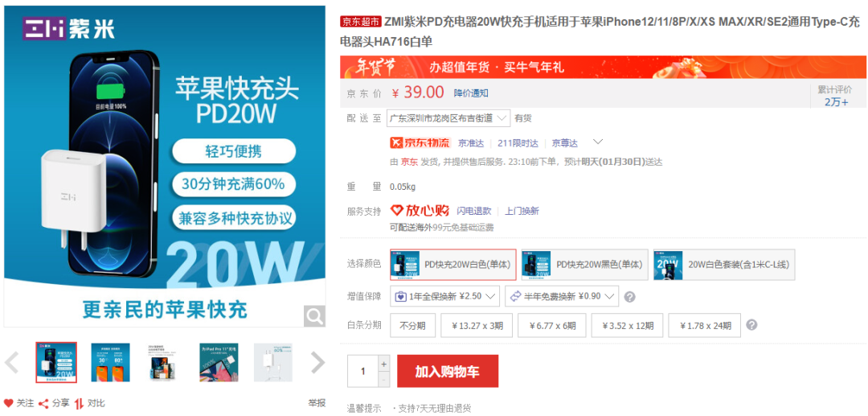Click the 分享 share icon

(x=43, y=402)
